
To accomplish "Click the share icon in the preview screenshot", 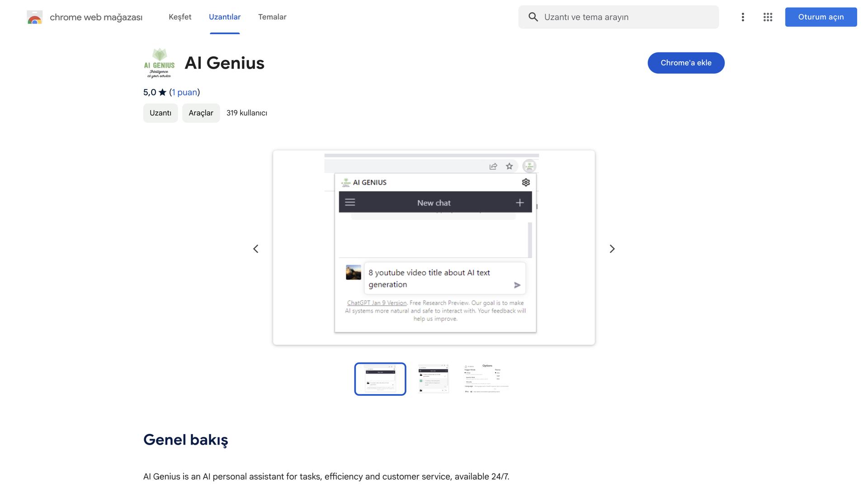I will click(x=492, y=166).
